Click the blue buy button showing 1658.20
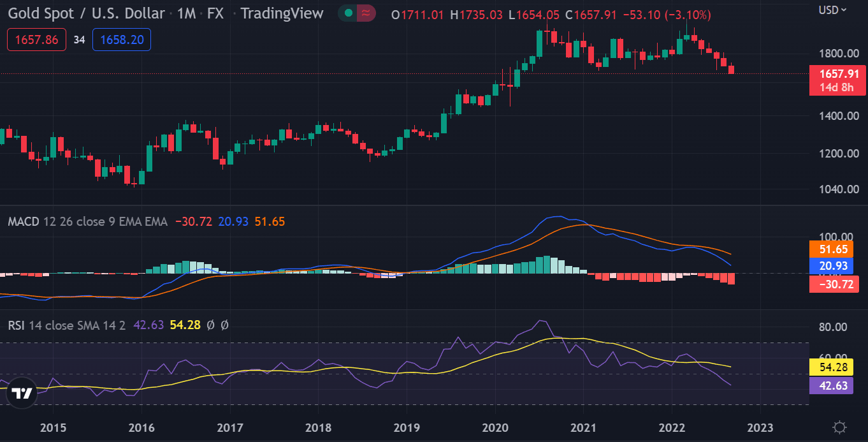868x442 pixels. click(x=121, y=39)
